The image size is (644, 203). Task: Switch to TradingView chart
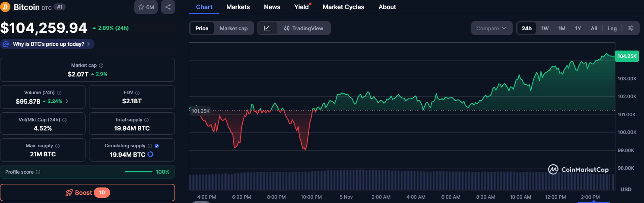(x=303, y=28)
